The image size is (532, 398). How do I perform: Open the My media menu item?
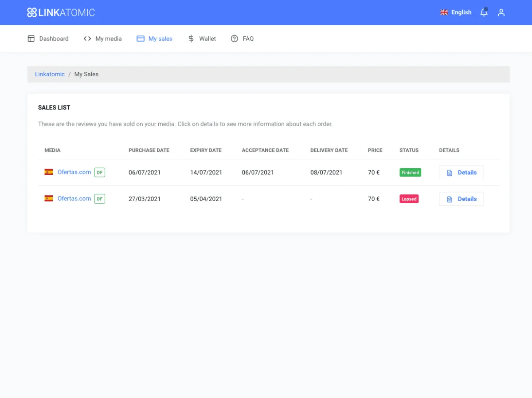[x=102, y=39]
